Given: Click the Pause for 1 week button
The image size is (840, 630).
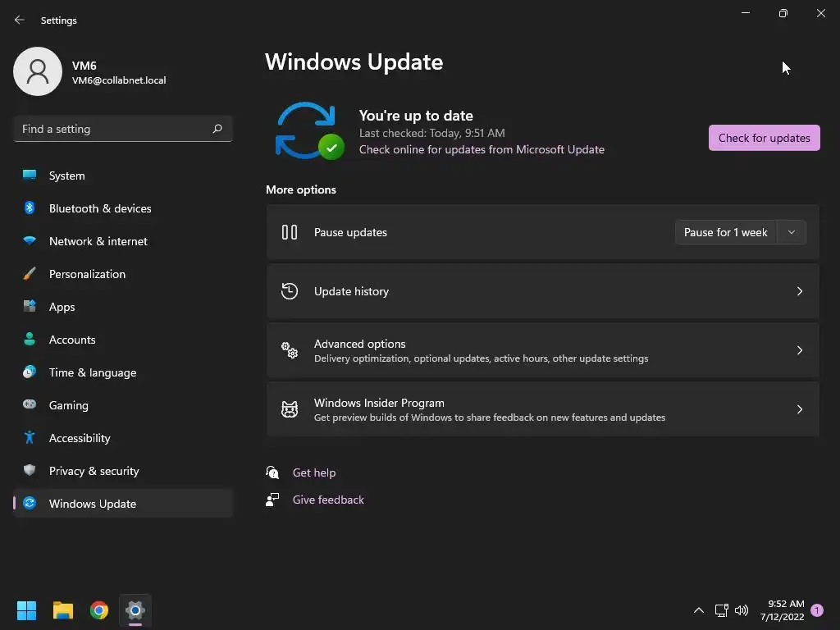Looking at the screenshot, I should coord(726,232).
